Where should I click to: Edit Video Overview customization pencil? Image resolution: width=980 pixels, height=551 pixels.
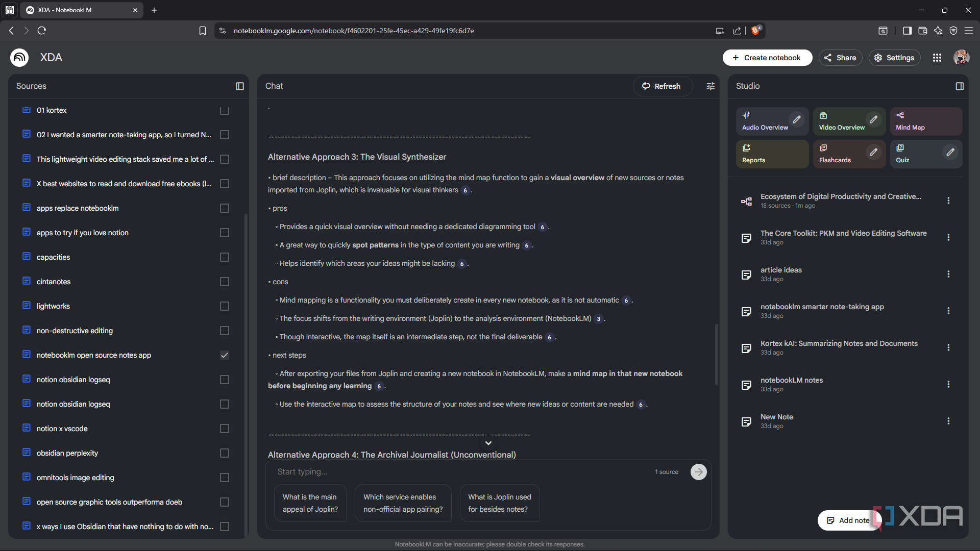coord(874,119)
